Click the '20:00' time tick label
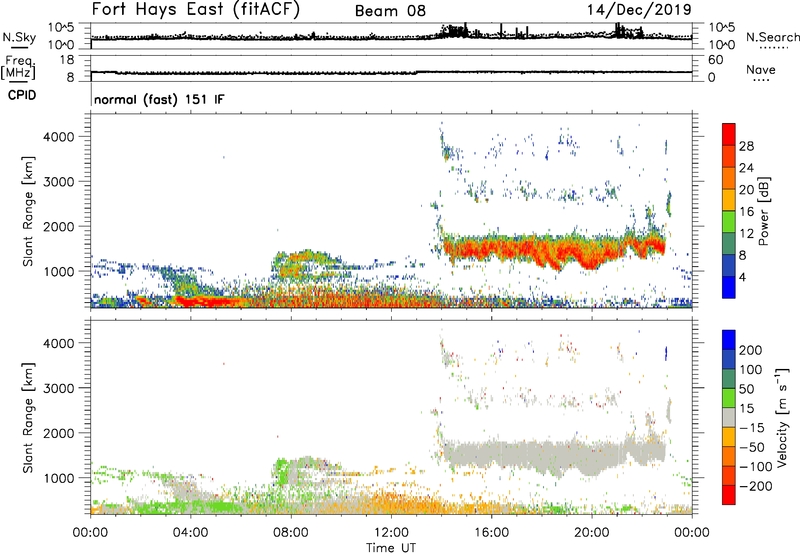The width and height of the screenshot is (800, 554). click(591, 533)
